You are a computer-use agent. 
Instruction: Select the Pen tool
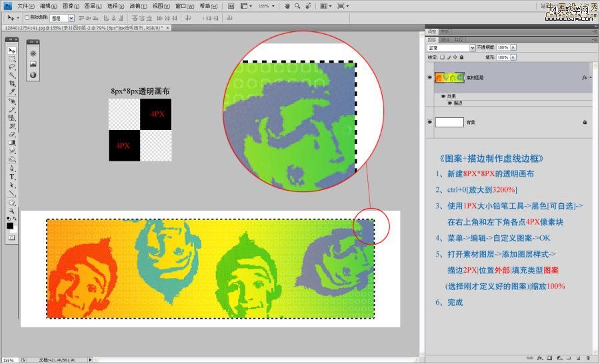12,169
